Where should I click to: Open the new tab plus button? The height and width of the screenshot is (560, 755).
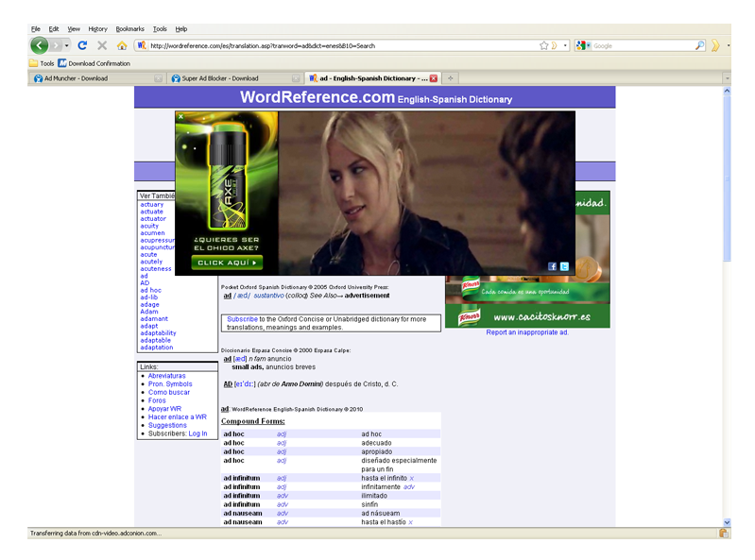coord(450,78)
